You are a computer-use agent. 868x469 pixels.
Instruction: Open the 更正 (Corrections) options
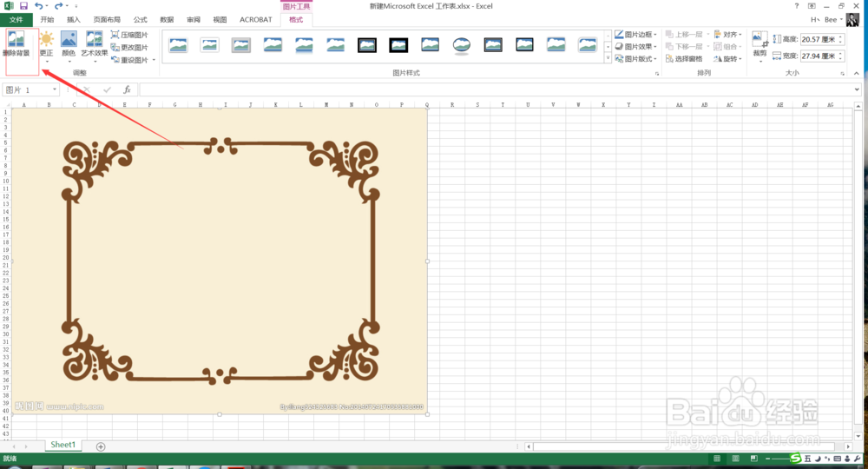[x=47, y=45]
